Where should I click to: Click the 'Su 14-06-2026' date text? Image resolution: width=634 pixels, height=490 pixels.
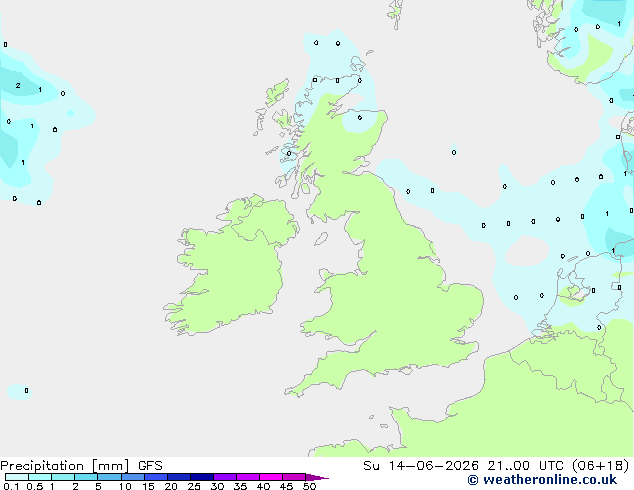[421, 466]
